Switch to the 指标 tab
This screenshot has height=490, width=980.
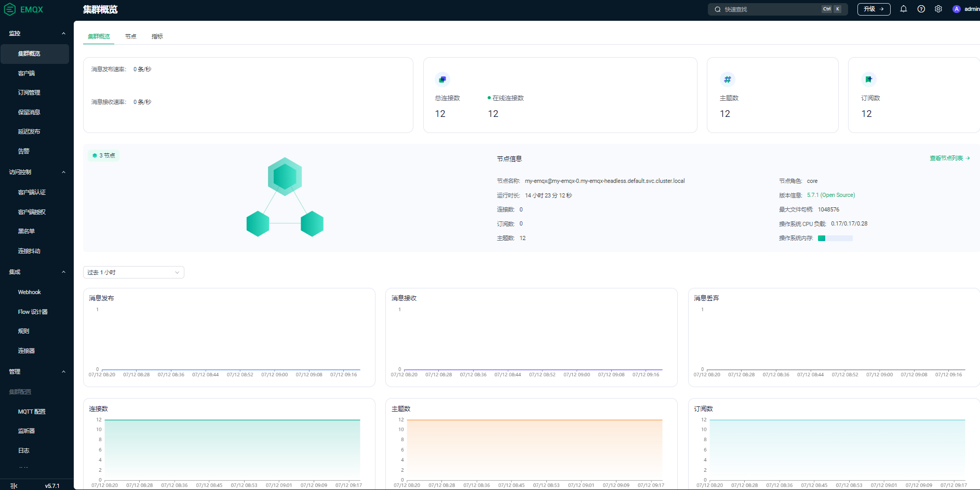(x=157, y=36)
